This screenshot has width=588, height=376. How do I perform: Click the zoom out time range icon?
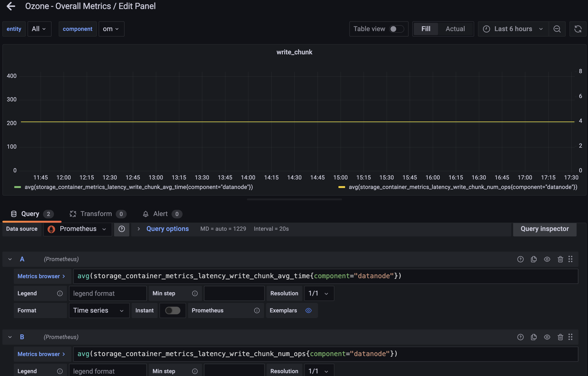(557, 29)
